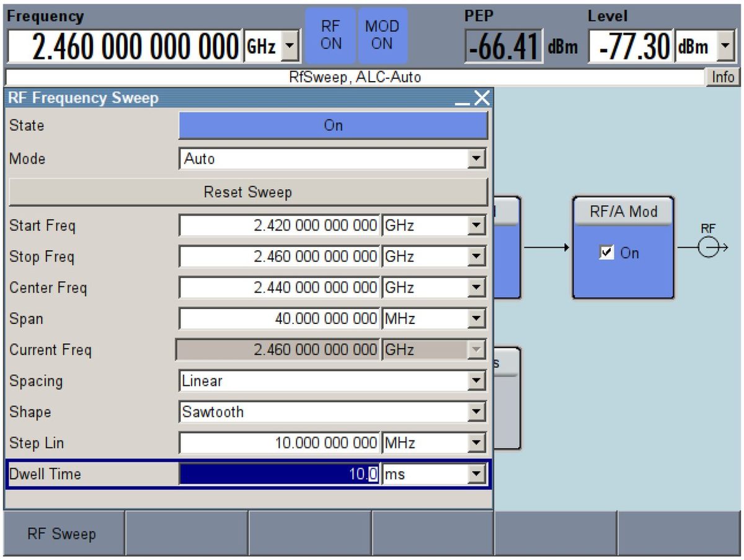Viewport: 744px width, 560px height.
Task: Toggle the MOD ON button
Action: coord(382,35)
